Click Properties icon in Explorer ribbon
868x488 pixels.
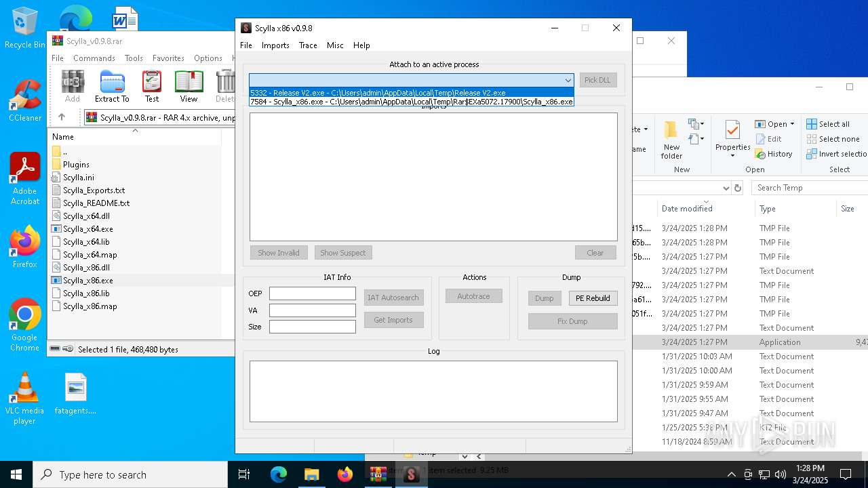[732, 139]
